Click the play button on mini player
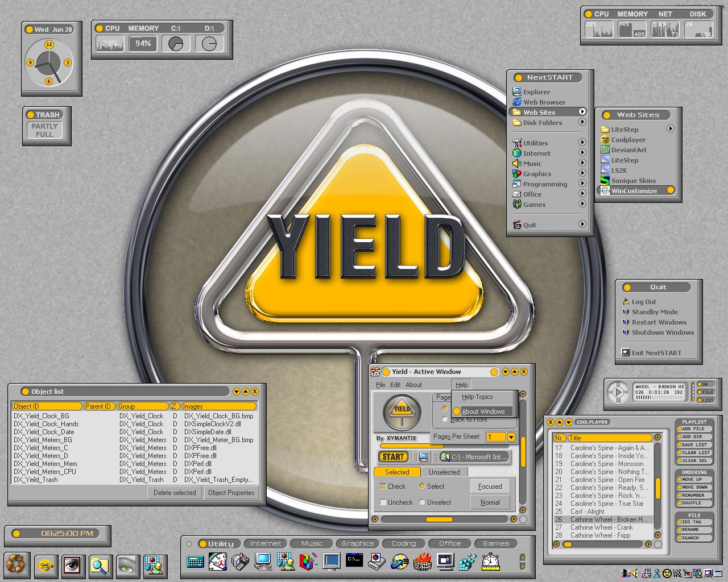Image resolution: width=728 pixels, height=582 pixels. coord(618,392)
